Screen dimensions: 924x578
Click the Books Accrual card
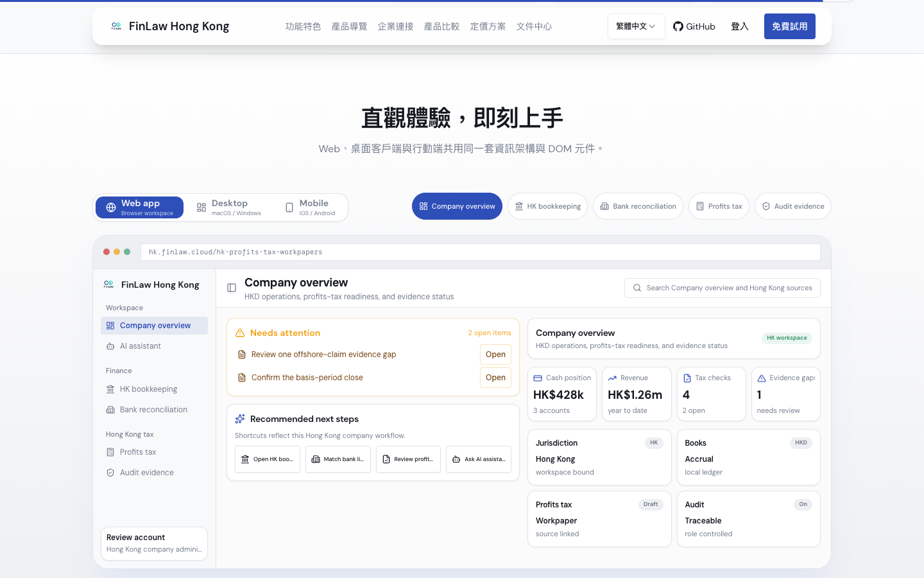click(x=749, y=457)
